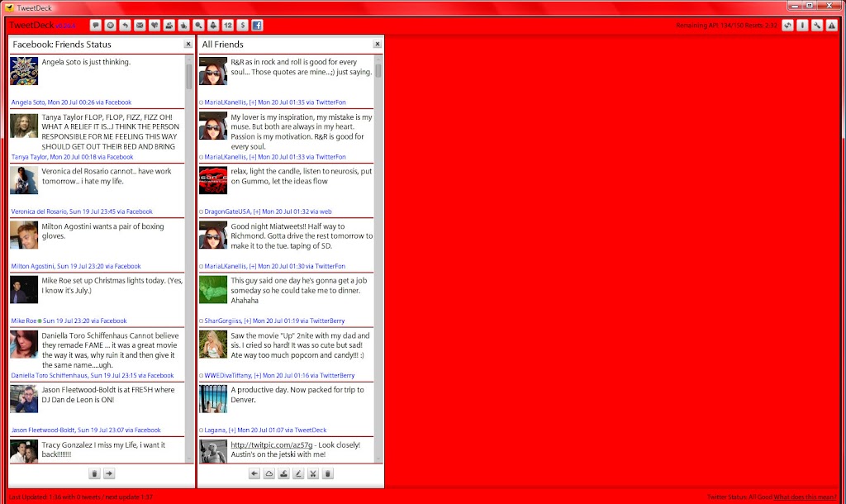846x504 pixels.
Task: Open Settings with the wrench icon
Action: pos(817,26)
